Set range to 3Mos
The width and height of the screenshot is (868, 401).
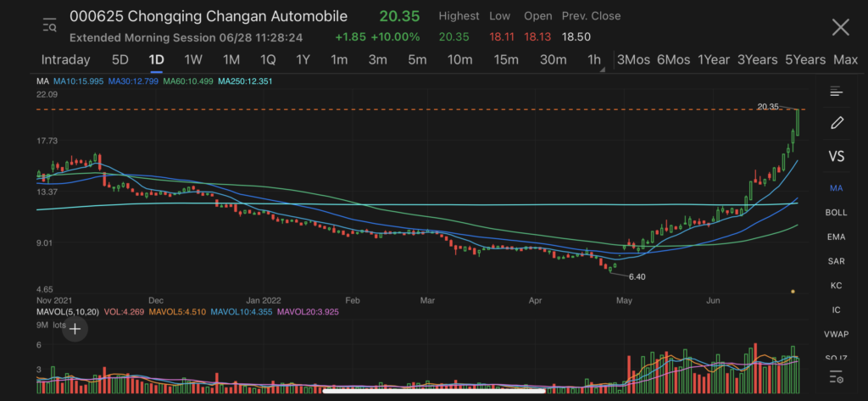click(x=633, y=60)
